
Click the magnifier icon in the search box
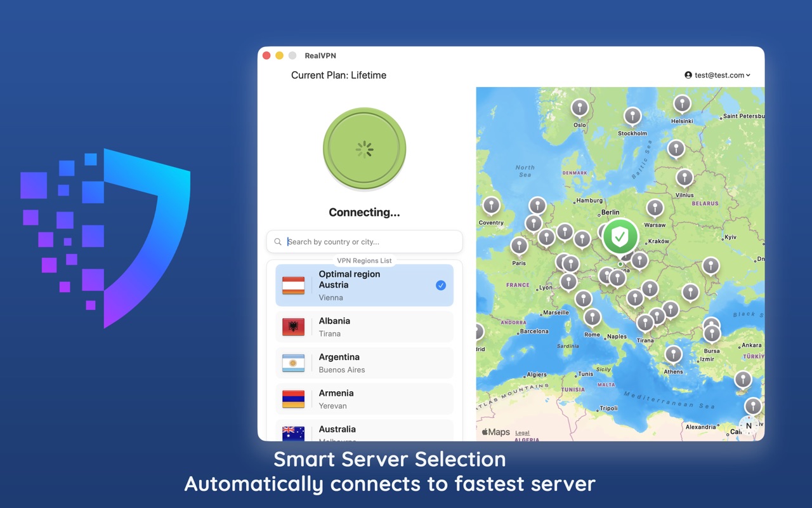tap(278, 242)
